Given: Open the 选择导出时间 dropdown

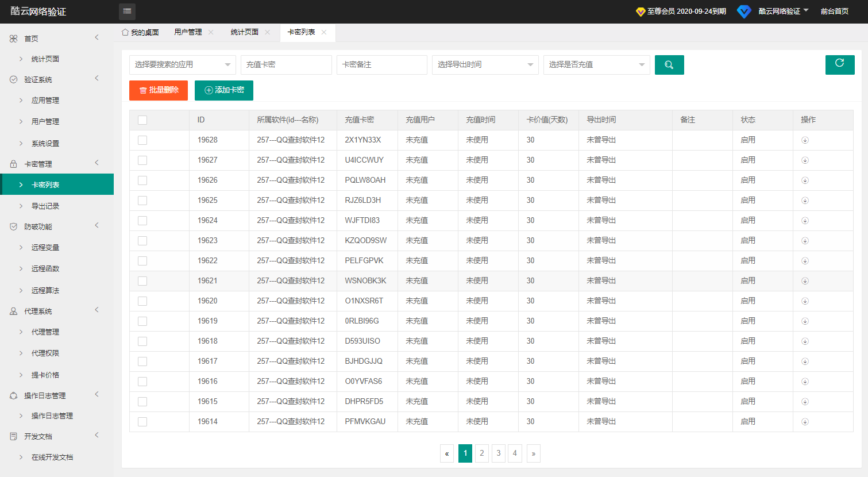Looking at the screenshot, I should pos(485,64).
